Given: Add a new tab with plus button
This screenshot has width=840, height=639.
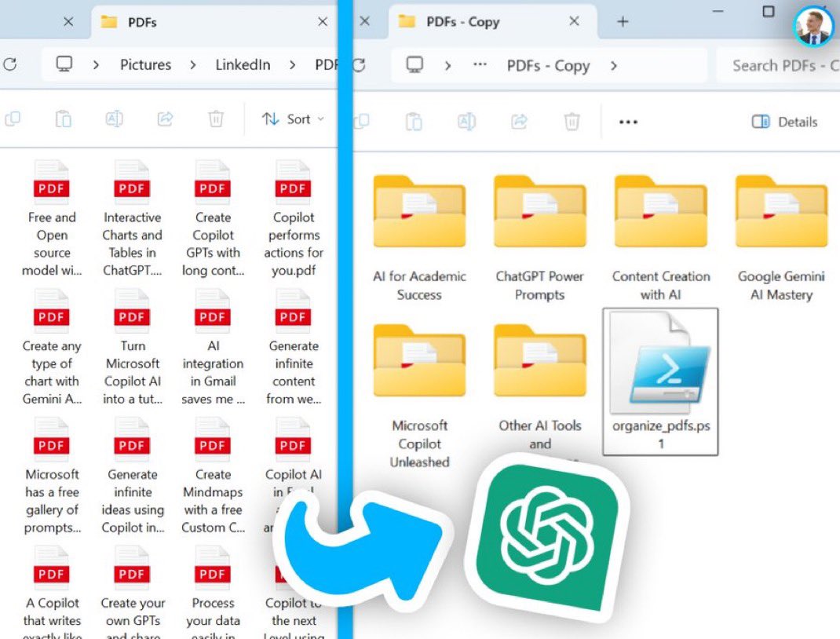Looking at the screenshot, I should pos(623,21).
